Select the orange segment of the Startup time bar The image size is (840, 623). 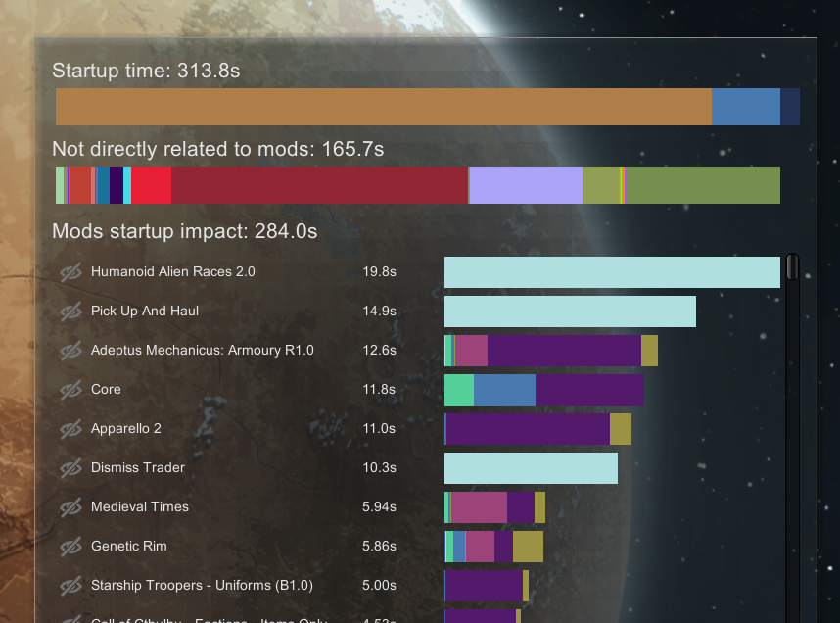(383, 107)
